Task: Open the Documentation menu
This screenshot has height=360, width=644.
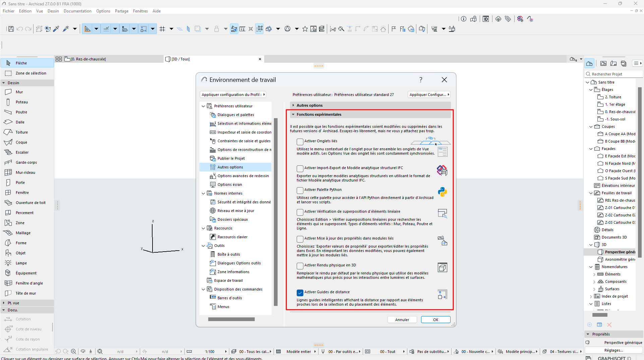Action: [x=77, y=11]
